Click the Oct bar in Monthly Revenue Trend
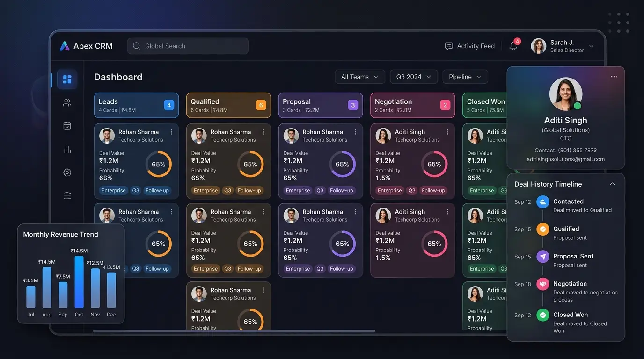The image size is (644, 359). [79, 282]
